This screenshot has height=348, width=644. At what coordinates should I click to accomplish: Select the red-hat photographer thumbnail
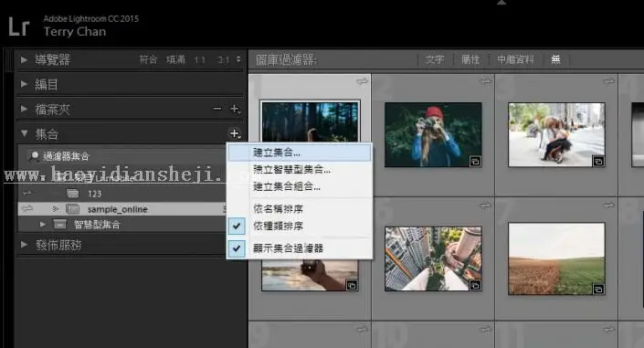pyautogui.click(x=433, y=135)
